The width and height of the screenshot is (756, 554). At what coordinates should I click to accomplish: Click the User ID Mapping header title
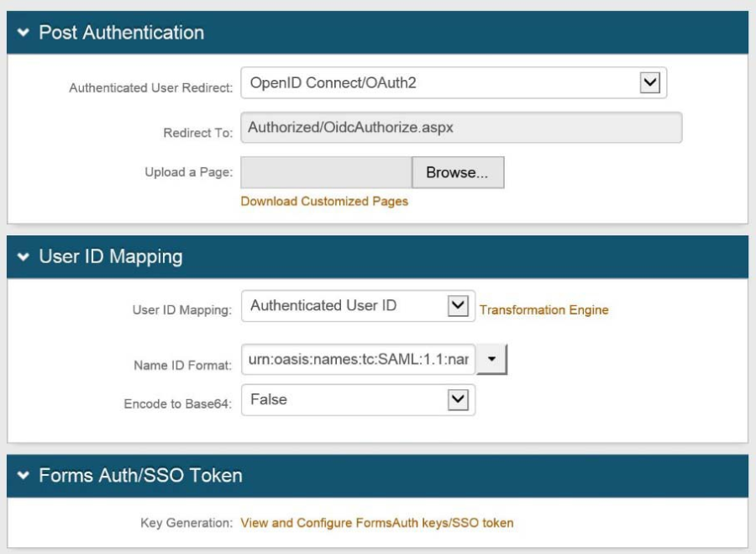click(110, 257)
